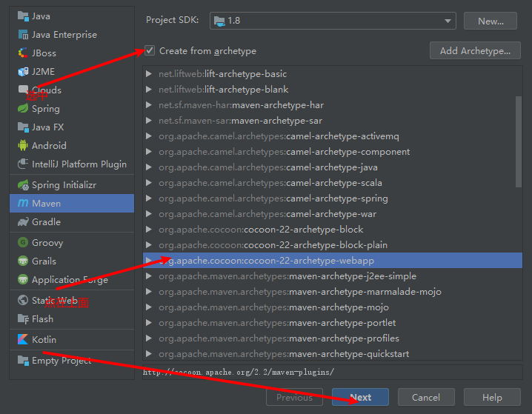Select the Static Web globe icon
532x414 pixels.
click(23, 300)
